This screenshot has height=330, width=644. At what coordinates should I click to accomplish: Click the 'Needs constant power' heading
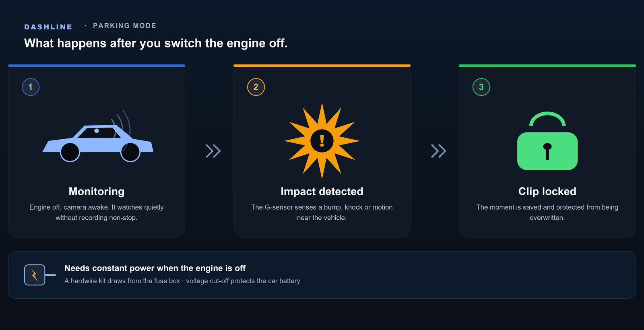tap(155, 268)
